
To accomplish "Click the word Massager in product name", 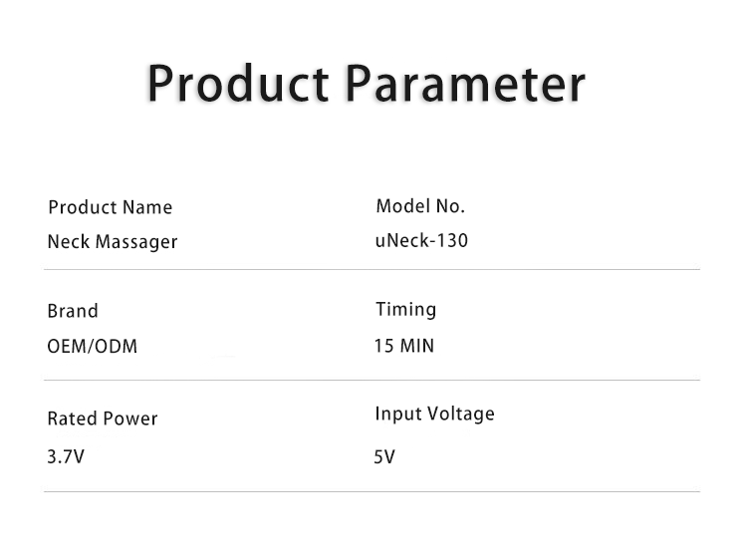I will pos(136,242).
